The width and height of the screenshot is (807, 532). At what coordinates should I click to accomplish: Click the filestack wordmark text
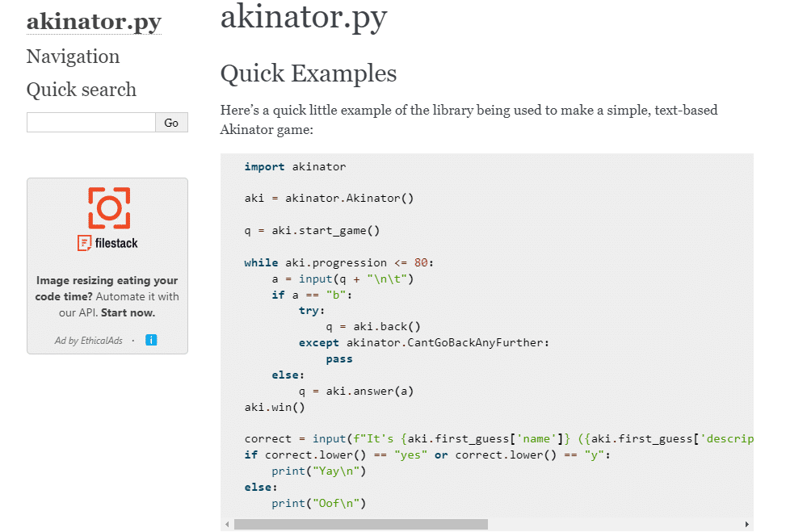point(116,243)
